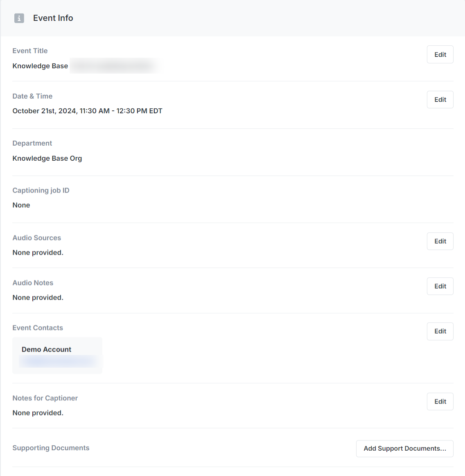465x476 pixels.
Task: Select the Knowledge Base event title text
Action: point(40,66)
